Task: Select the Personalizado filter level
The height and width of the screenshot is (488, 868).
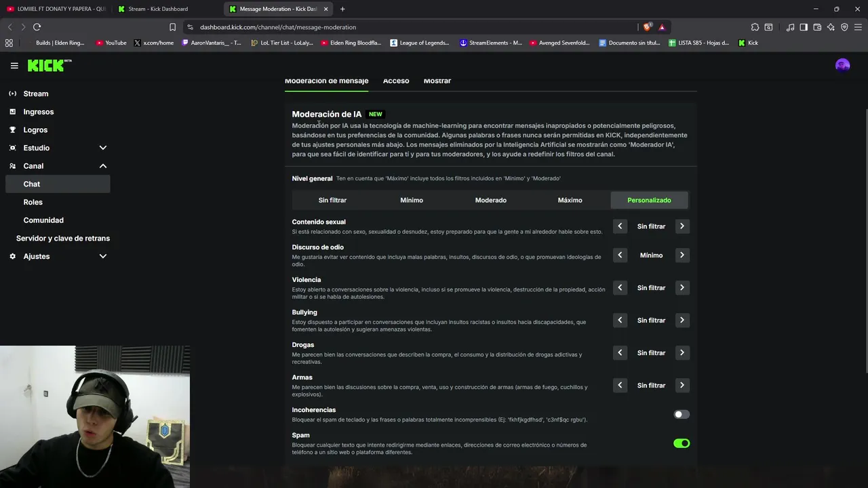Action: click(649, 200)
